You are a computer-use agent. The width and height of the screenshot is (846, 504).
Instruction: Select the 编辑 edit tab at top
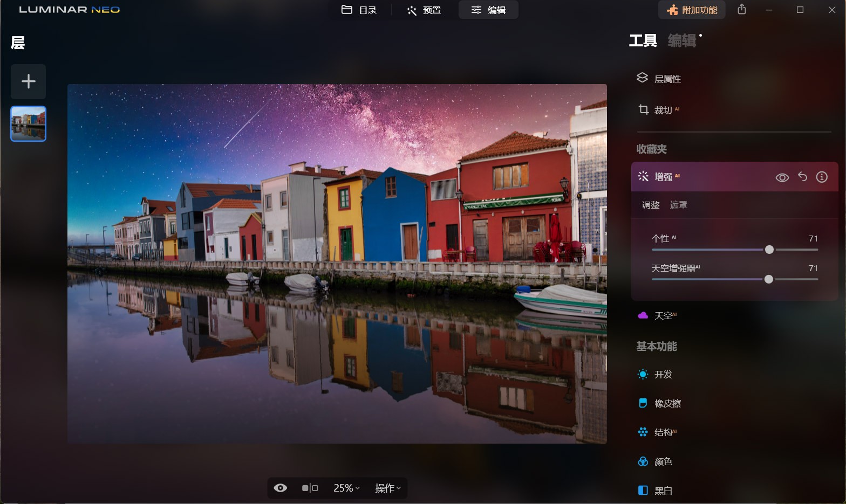pos(488,10)
